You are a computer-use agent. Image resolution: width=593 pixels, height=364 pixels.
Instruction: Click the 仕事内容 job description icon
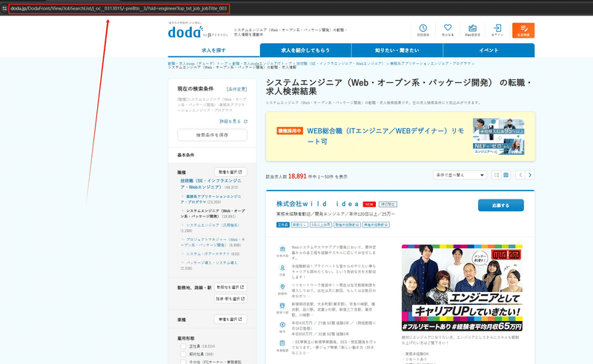coord(282,249)
